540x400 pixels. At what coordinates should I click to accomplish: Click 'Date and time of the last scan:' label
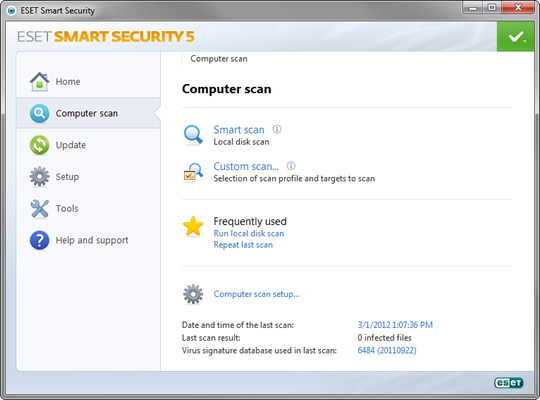click(238, 325)
